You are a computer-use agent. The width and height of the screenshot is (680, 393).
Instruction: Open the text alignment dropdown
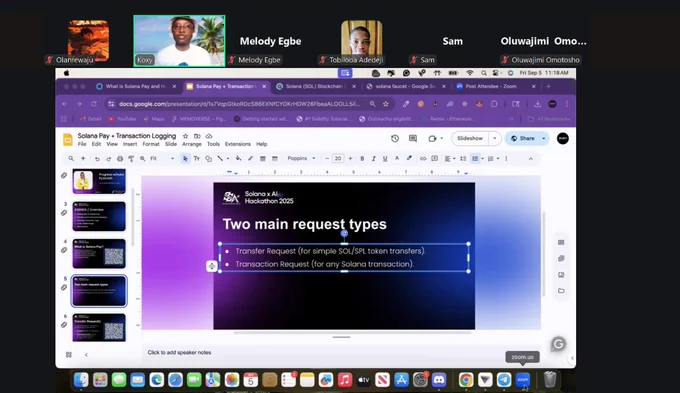(450, 159)
